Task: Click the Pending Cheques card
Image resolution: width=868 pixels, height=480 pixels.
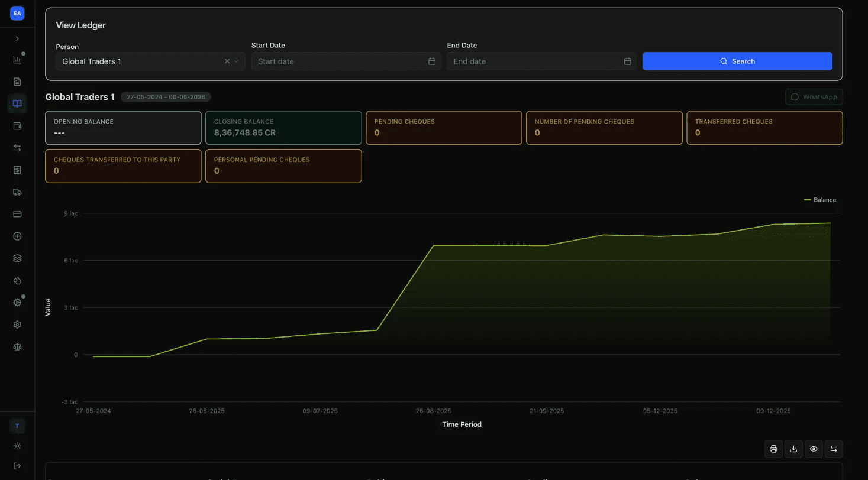Action: coord(444,128)
